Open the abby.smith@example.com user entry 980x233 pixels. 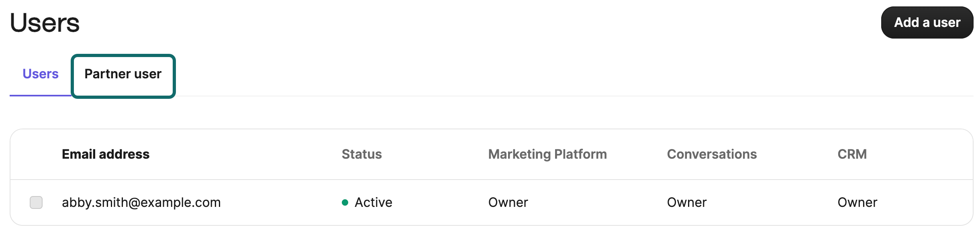click(x=141, y=202)
